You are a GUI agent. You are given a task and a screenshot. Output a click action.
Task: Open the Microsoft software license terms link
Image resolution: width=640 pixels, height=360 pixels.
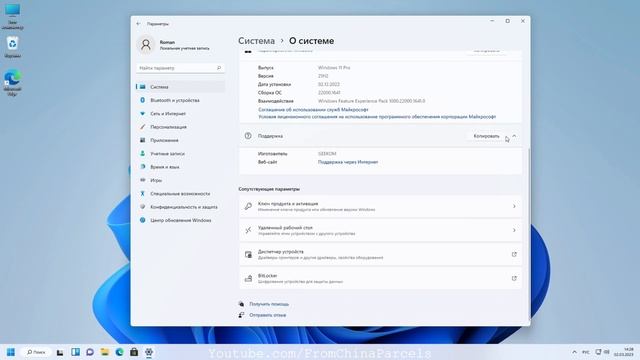pyautogui.click(x=377, y=117)
